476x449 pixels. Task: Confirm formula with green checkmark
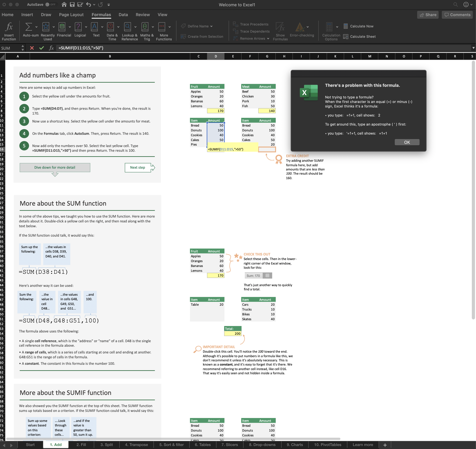41,48
